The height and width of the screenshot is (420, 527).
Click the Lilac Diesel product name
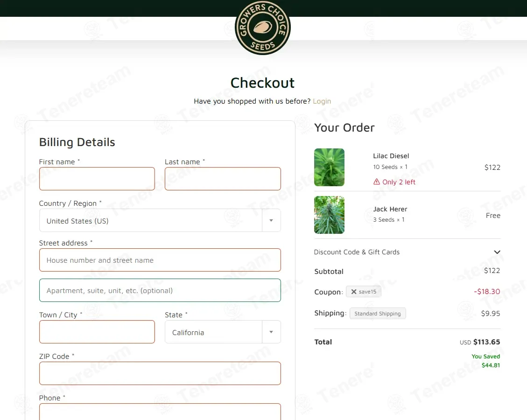click(391, 156)
